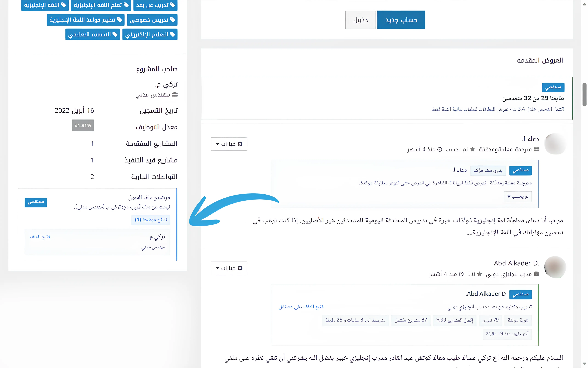Click the التواصلات الجارية row label

pyautogui.click(x=154, y=177)
